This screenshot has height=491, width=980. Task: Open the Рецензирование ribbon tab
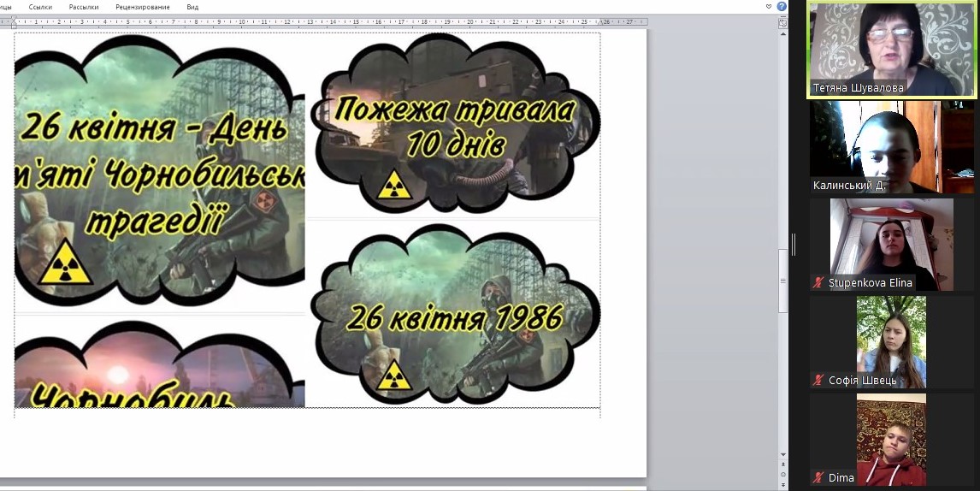click(x=143, y=7)
